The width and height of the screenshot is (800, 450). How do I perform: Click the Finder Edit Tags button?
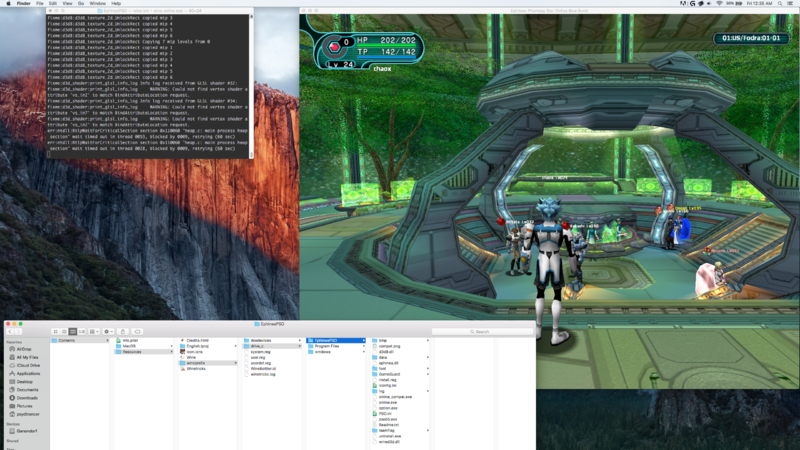coord(137,332)
